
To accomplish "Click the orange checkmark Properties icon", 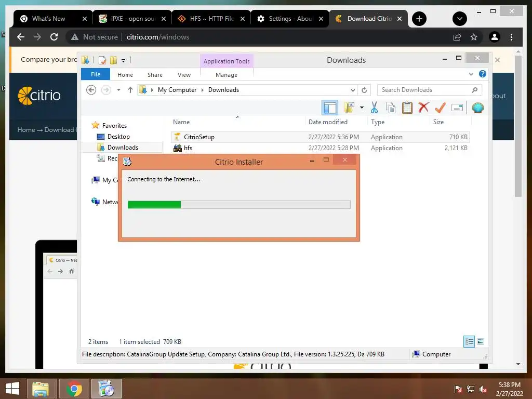I will tap(440, 108).
